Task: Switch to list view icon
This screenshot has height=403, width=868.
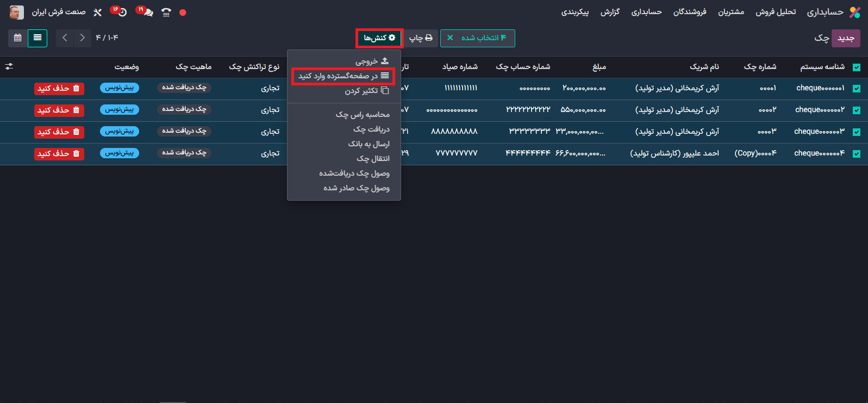Action: pyautogui.click(x=38, y=38)
